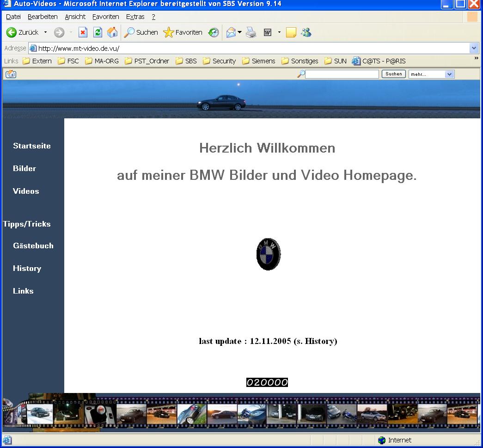
Task: Open the Tipps/Tricks section
Action: point(27,224)
